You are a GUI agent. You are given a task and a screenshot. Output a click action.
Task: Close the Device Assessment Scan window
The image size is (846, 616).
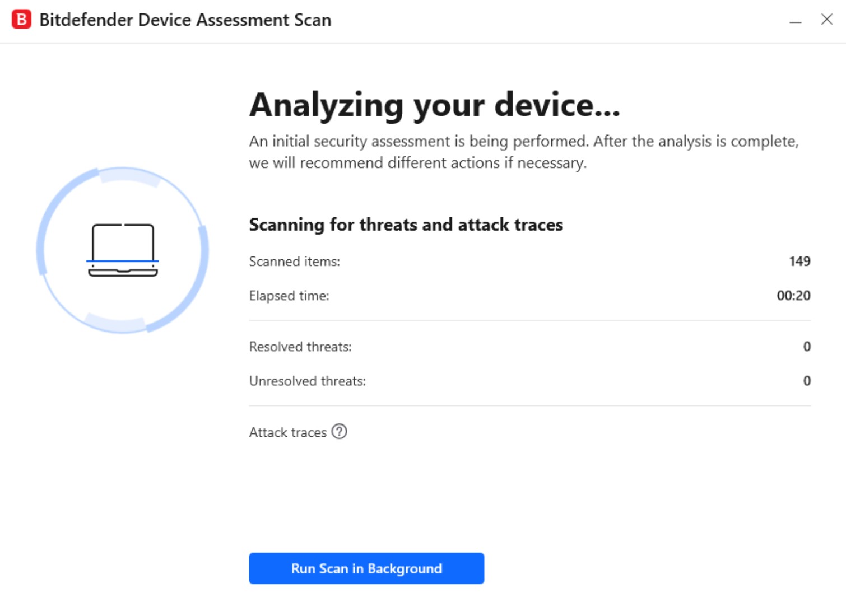[x=826, y=20]
